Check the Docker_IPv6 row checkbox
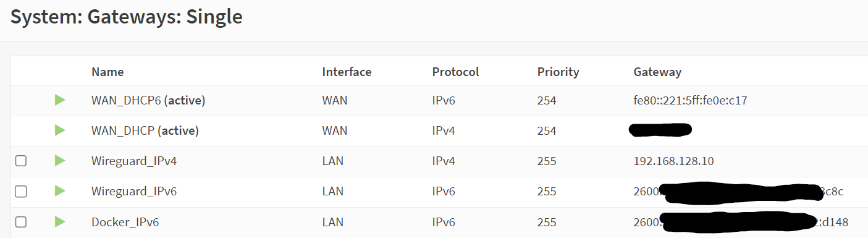 (x=21, y=222)
